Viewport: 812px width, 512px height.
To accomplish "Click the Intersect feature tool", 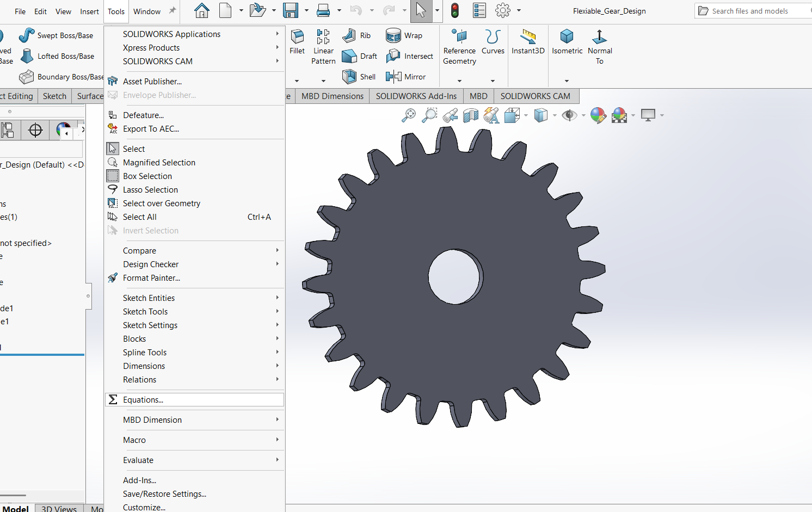I will click(409, 56).
